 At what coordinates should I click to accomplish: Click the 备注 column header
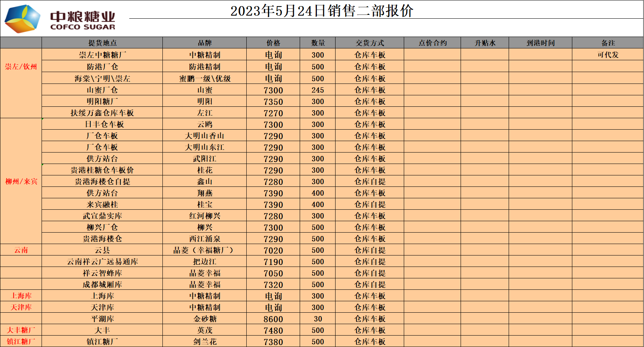click(x=608, y=43)
